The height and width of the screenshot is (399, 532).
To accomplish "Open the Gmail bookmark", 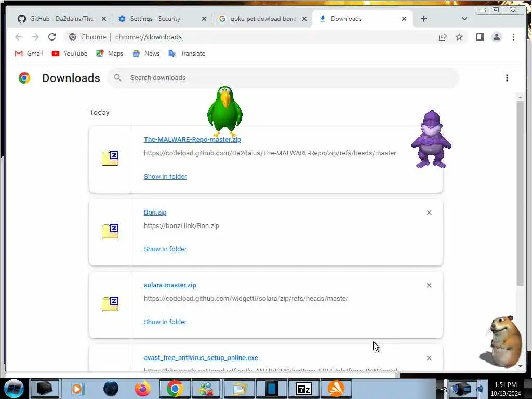I will pyautogui.click(x=29, y=54).
